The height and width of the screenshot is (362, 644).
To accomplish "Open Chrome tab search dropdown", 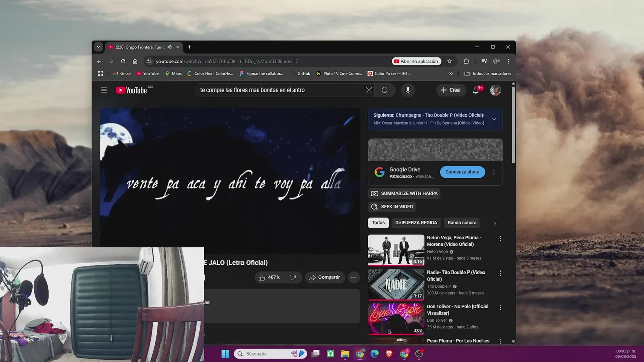I will [98, 47].
